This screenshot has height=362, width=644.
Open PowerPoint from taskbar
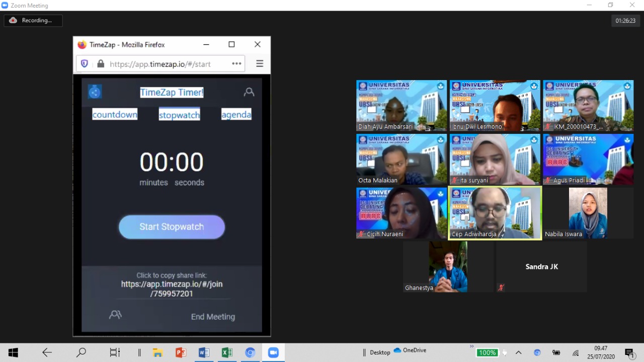[x=181, y=353]
